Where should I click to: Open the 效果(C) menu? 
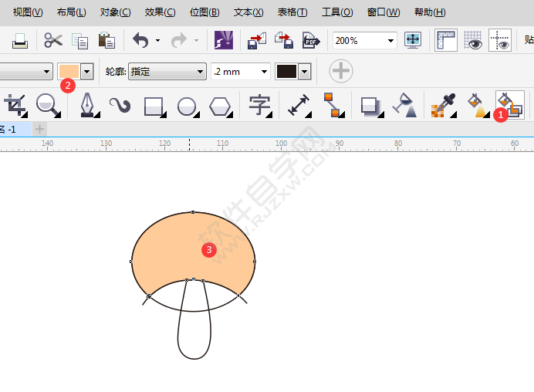[x=160, y=12]
